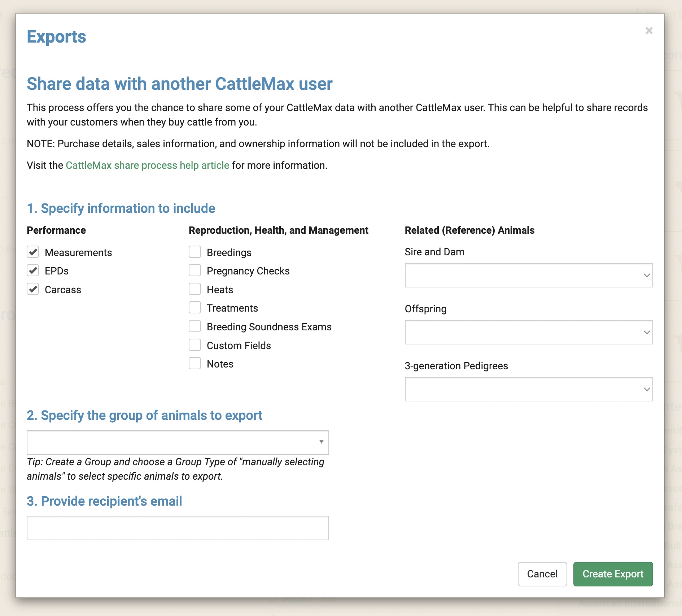Check the Pregnancy Checks option
682x616 pixels.
click(195, 270)
